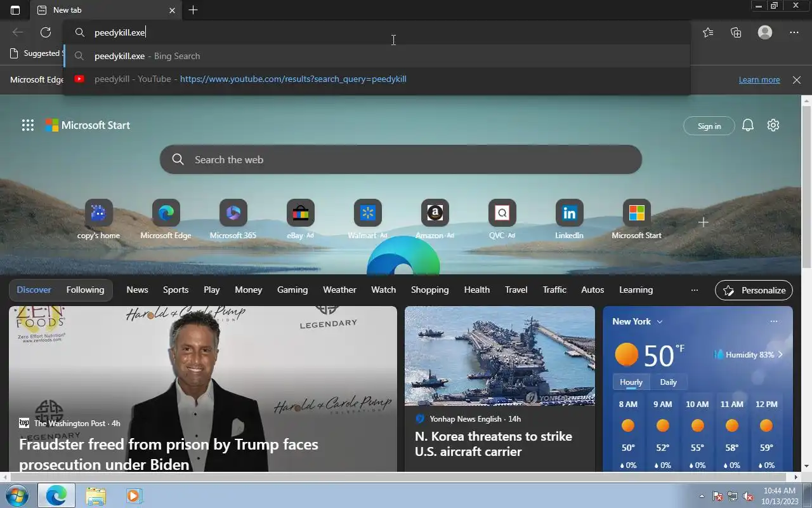Open the app launcher grid icon
Image resolution: width=812 pixels, height=508 pixels.
pos(28,125)
